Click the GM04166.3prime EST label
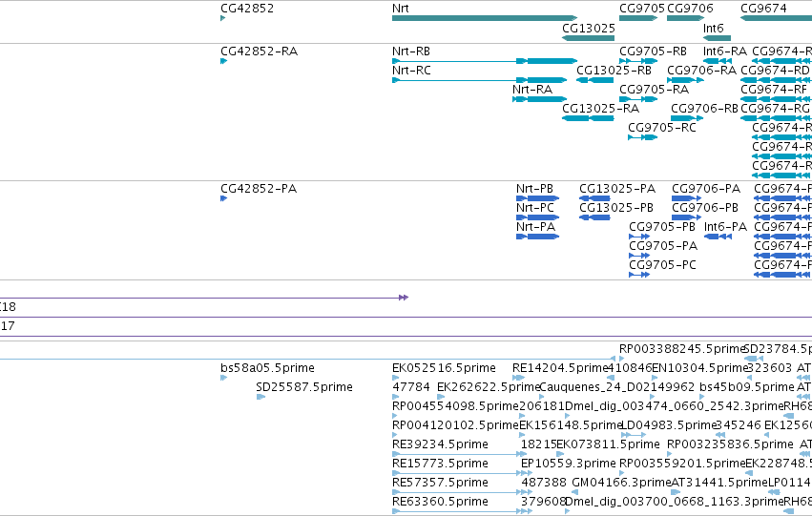Image resolution: width=812 pixels, height=516 pixels. coord(621,484)
